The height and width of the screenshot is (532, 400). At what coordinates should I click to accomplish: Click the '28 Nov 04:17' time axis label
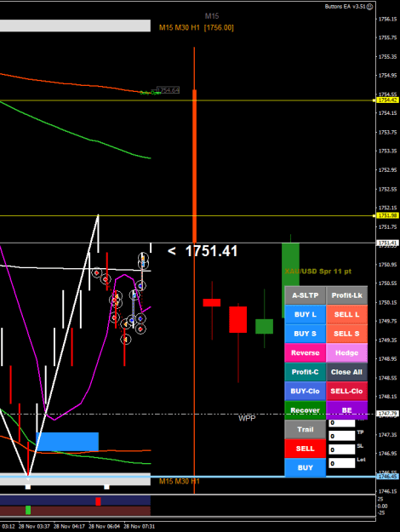pos(69,527)
